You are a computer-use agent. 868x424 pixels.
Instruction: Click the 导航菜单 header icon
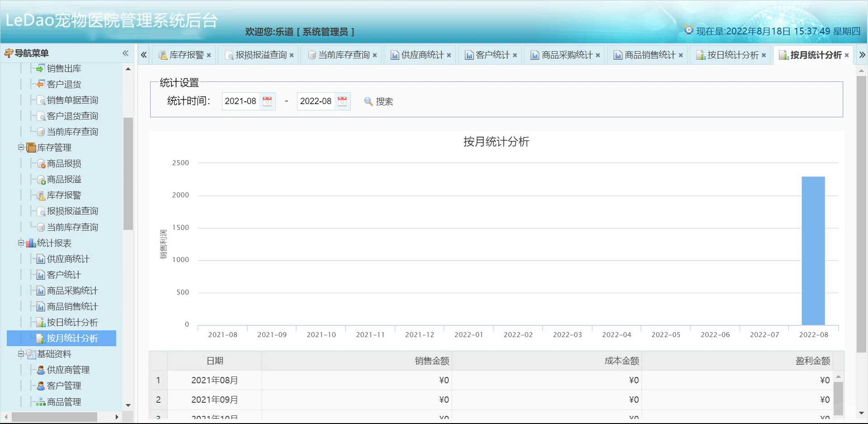point(9,53)
